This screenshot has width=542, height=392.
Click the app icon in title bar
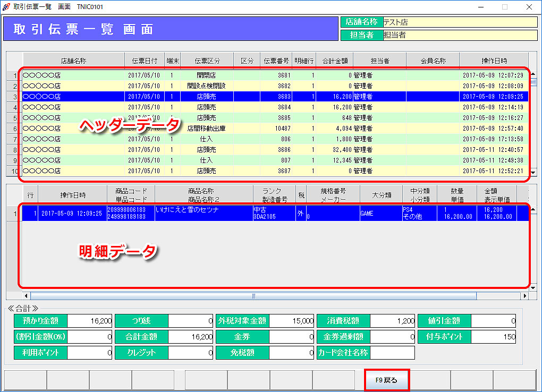click(6, 6)
